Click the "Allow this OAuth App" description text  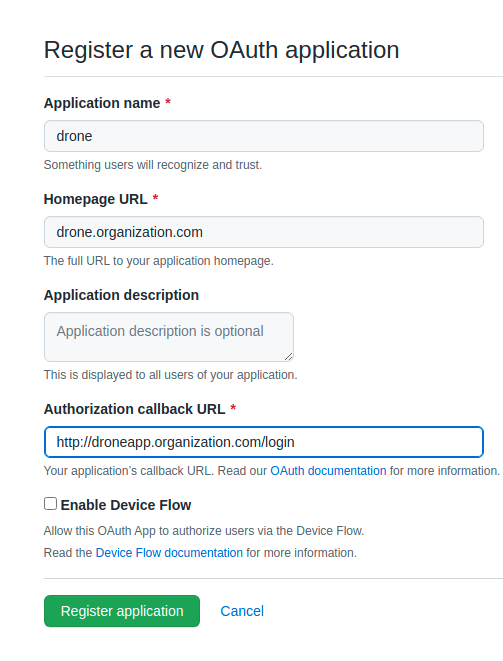click(204, 531)
